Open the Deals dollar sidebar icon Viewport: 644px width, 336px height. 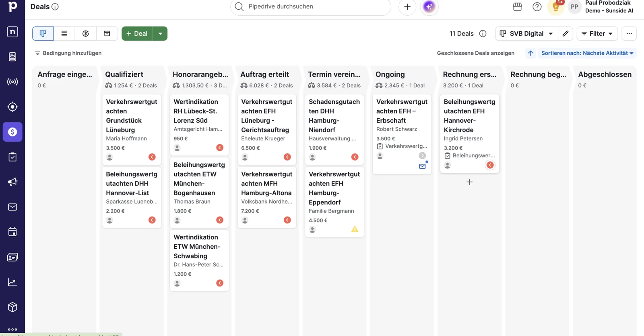pos(12,132)
